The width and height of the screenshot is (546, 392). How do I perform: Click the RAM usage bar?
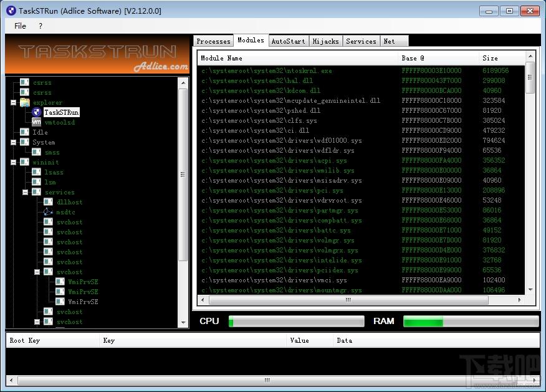point(471,321)
